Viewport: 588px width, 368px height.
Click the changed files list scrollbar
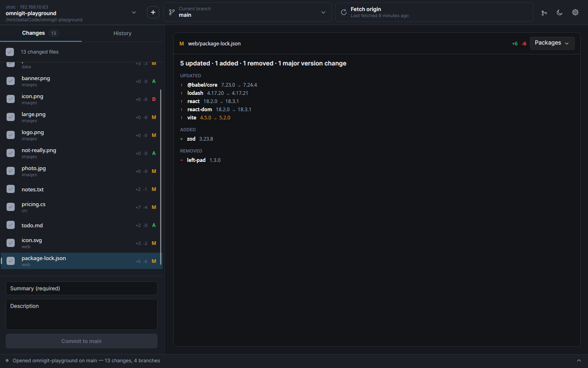[161, 177]
